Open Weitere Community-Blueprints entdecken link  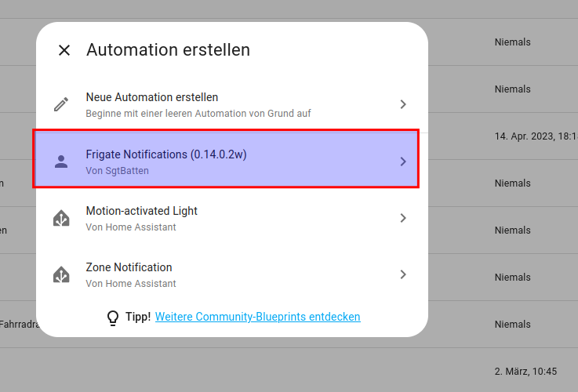[257, 318]
